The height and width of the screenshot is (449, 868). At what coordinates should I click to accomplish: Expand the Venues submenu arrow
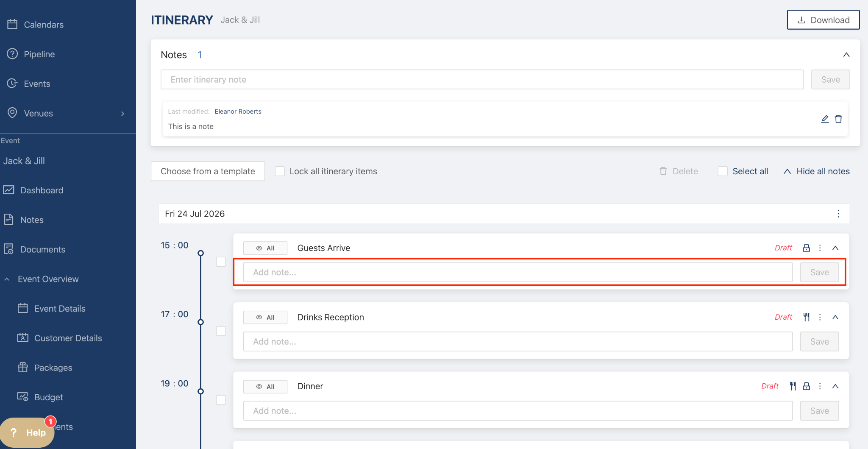pos(122,114)
